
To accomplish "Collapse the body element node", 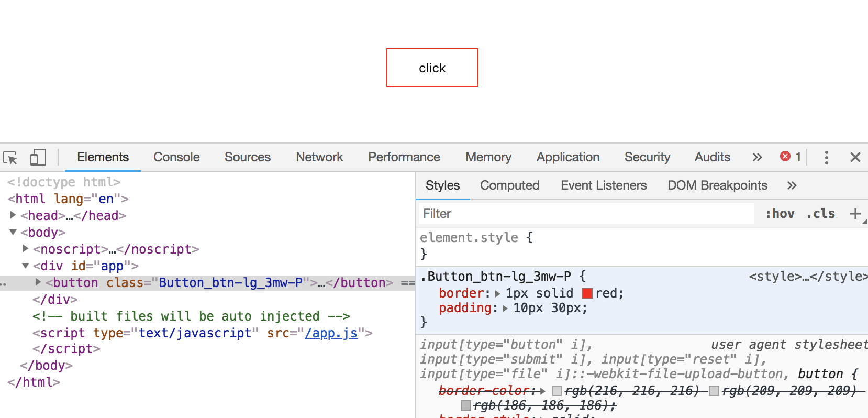I will point(13,232).
